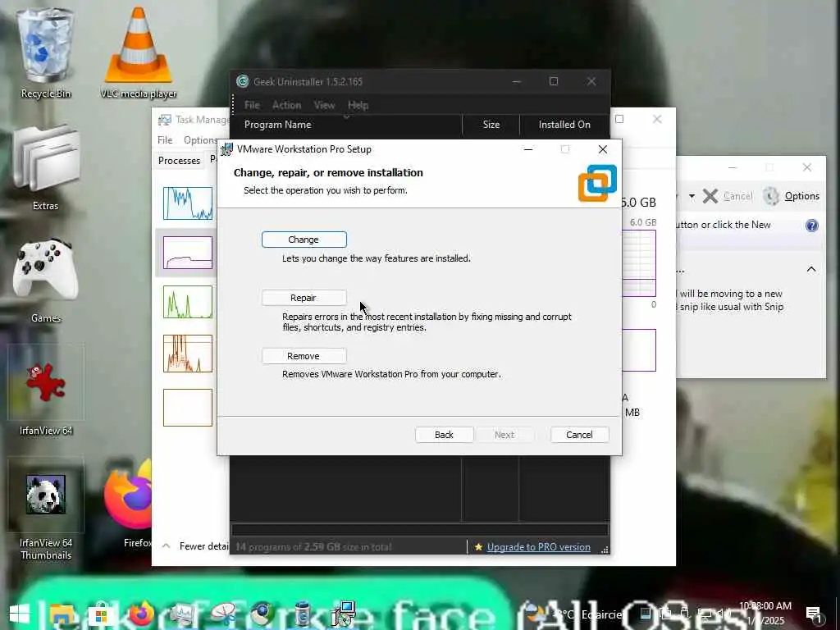
Task: Open the File menu in Geek Uninstaller
Action: point(252,105)
